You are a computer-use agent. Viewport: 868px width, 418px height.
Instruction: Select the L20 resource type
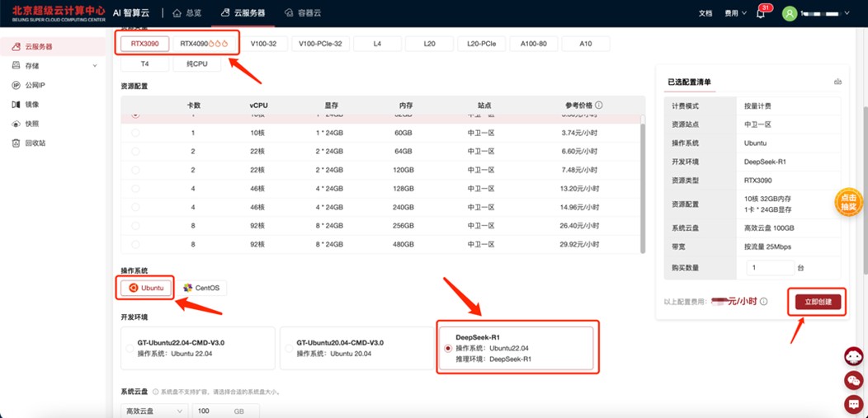pyautogui.click(x=430, y=44)
